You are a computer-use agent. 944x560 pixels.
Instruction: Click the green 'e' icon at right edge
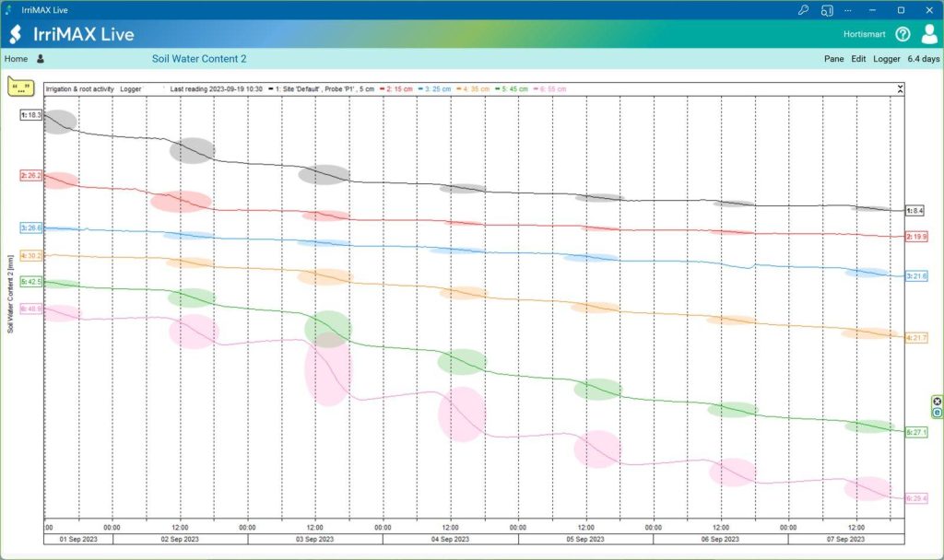pyautogui.click(x=938, y=414)
